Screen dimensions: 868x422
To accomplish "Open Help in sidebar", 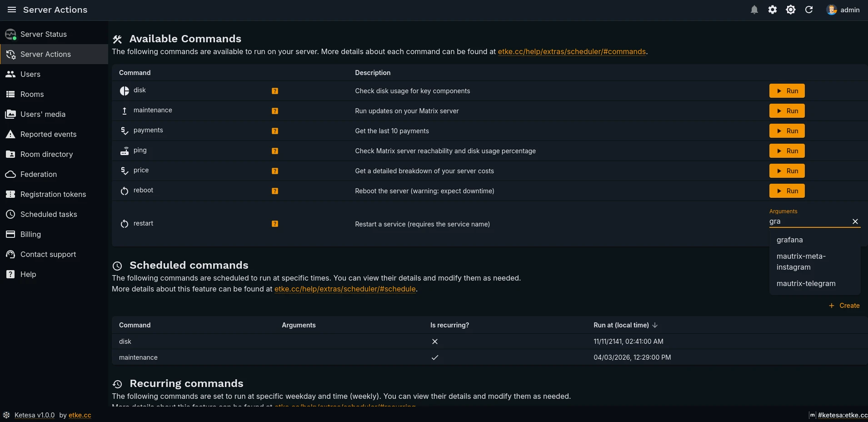I will tap(54, 274).
